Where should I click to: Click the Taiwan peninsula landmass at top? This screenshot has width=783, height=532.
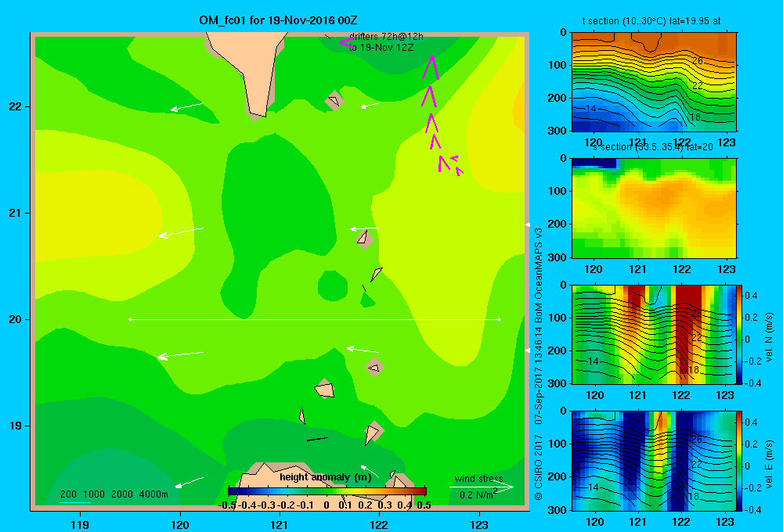click(x=247, y=72)
